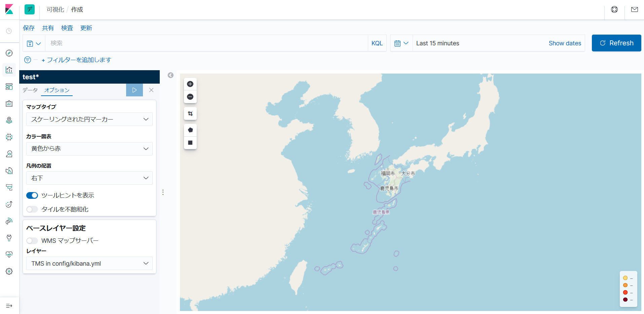Image resolution: width=644 pixels, height=314 pixels.
Task: Disable the ツールヒントを表示 toggle
Action: 32,195
